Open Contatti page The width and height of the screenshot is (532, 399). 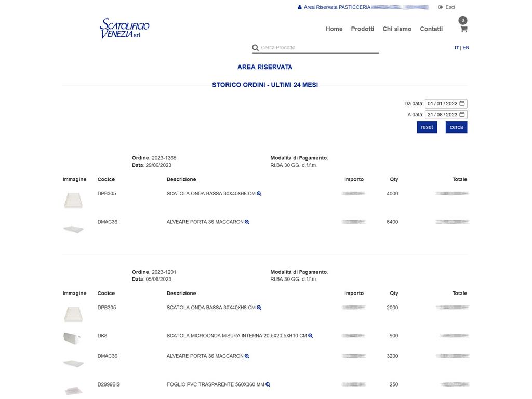coord(431,29)
